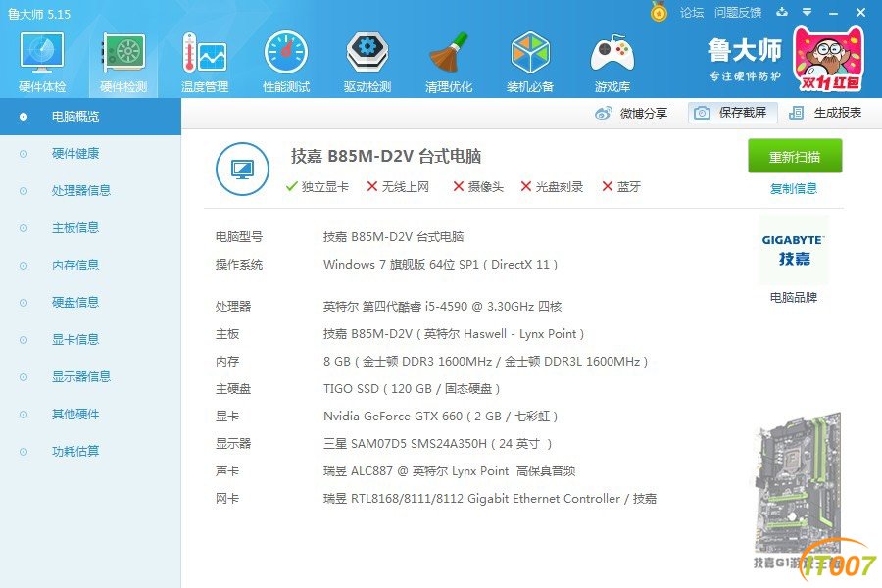This screenshot has width=882, height=588.
Task: Click the 三星 SAM07D5 monitor value
Action: tap(438, 444)
